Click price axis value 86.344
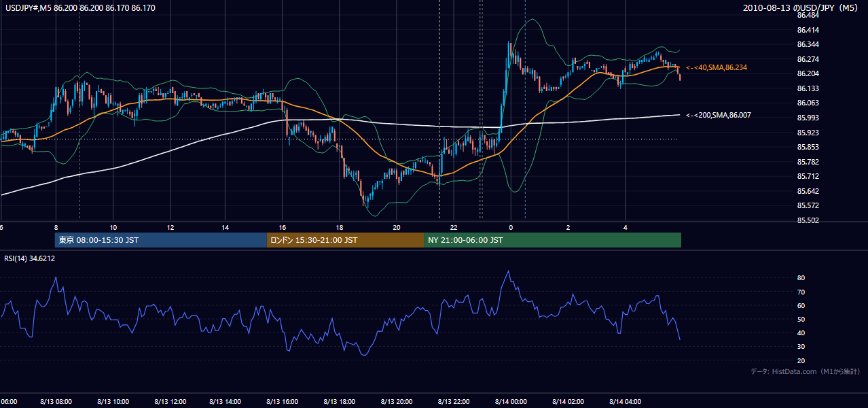Viewport: 868px width, 408px height. point(809,45)
